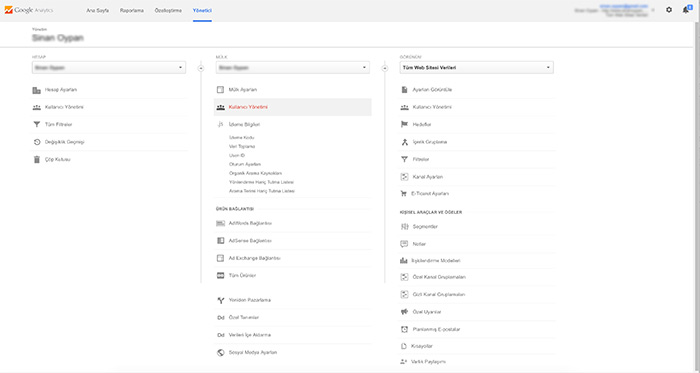Click the flag icon beside Hedefler

[x=404, y=124]
